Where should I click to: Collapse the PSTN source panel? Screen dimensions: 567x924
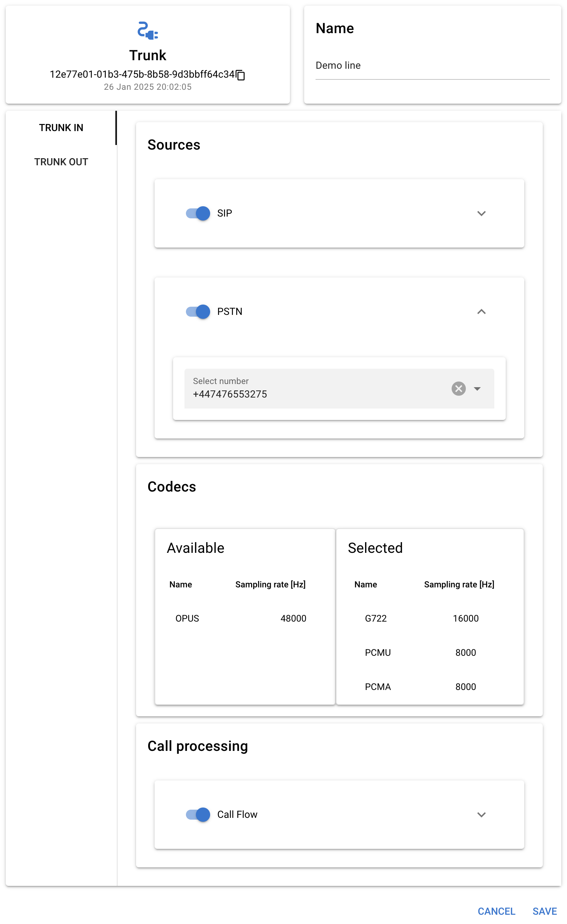[481, 312]
